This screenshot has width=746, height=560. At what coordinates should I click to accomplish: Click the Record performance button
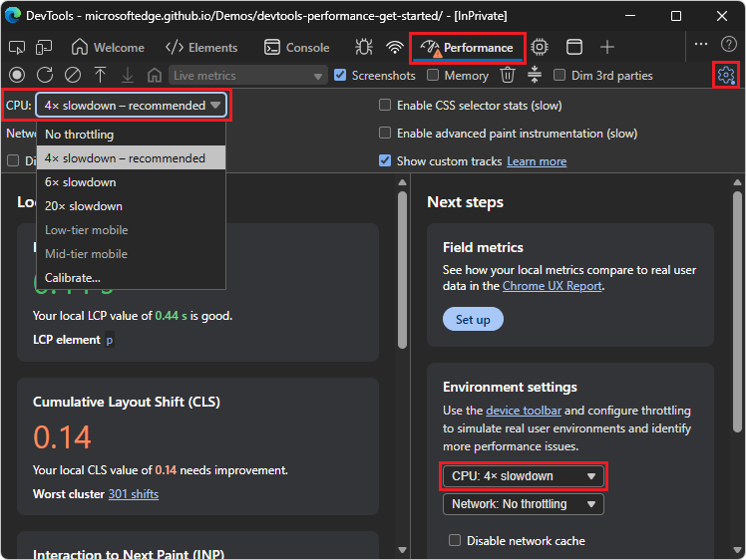pos(16,75)
